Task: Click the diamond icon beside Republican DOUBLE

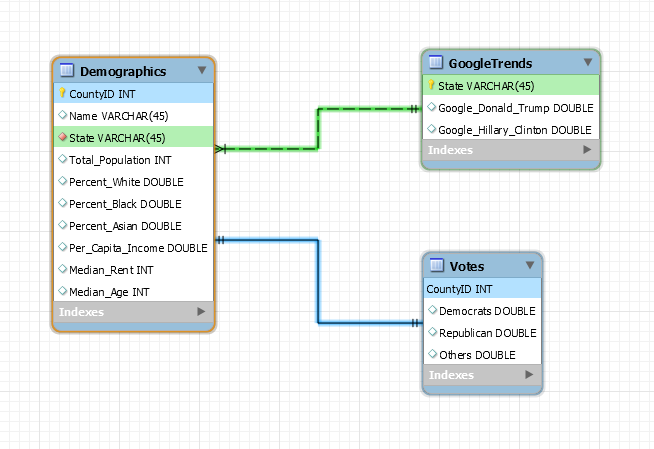Action: [433, 332]
